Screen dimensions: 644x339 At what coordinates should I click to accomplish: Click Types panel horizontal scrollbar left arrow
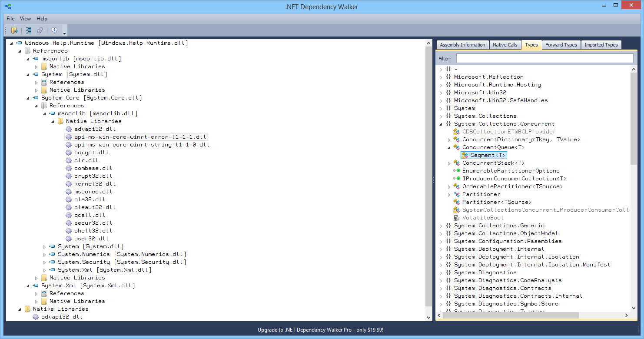pos(439,316)
